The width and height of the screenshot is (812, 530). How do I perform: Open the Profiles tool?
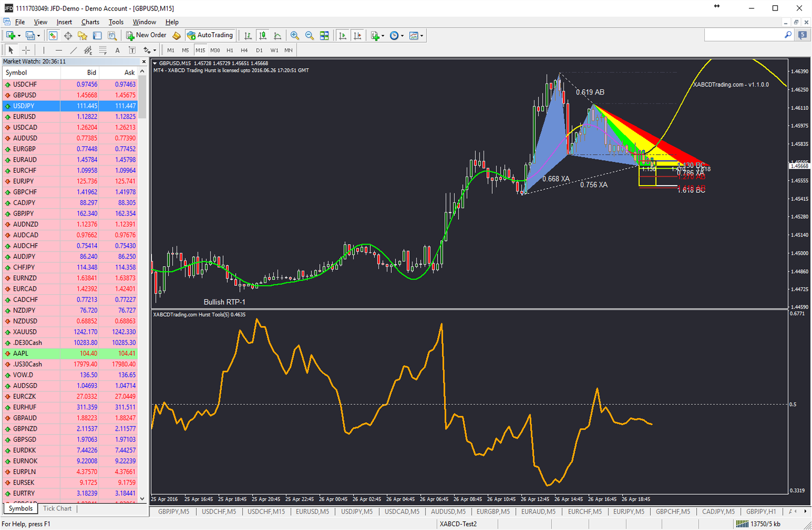30,35
